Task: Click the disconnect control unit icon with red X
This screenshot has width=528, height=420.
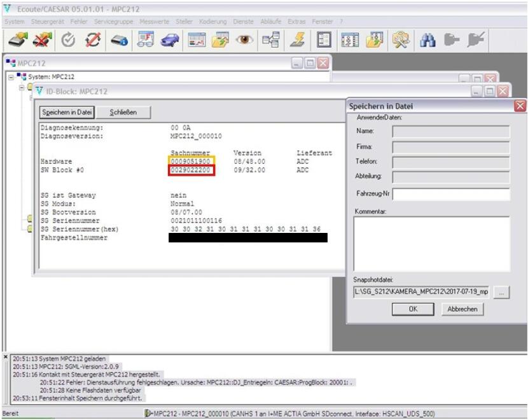Action: point(43,41)
